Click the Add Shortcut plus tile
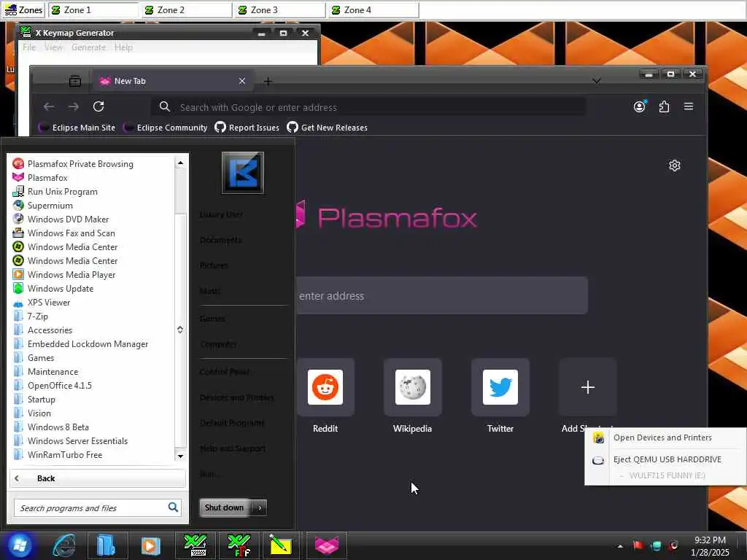The image size is (747, 560). 588,388
